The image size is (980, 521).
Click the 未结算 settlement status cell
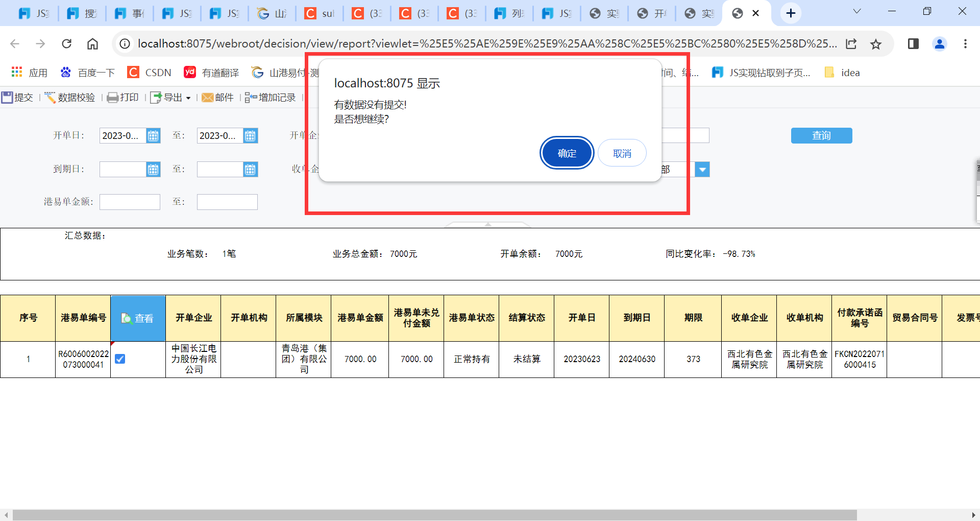point(527,359)
